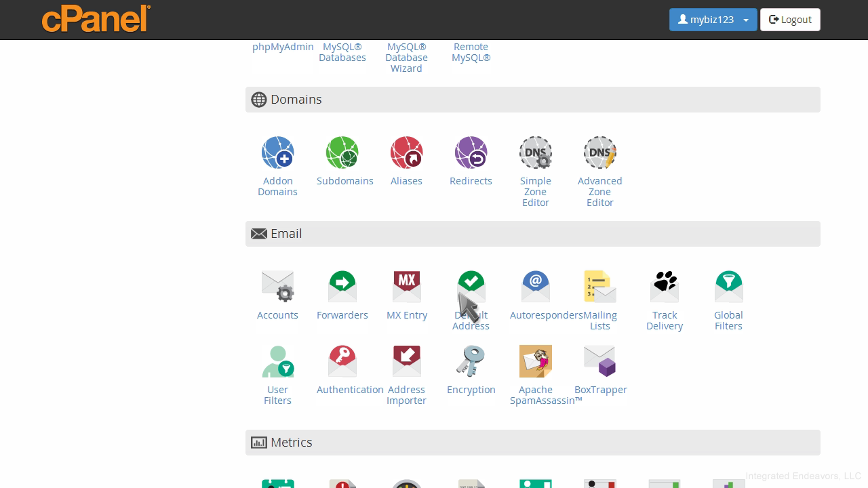This screenshot has width=868, height=488.
Task: Expand the mybiz123 dropdown caret
Action: pos(746,20)
